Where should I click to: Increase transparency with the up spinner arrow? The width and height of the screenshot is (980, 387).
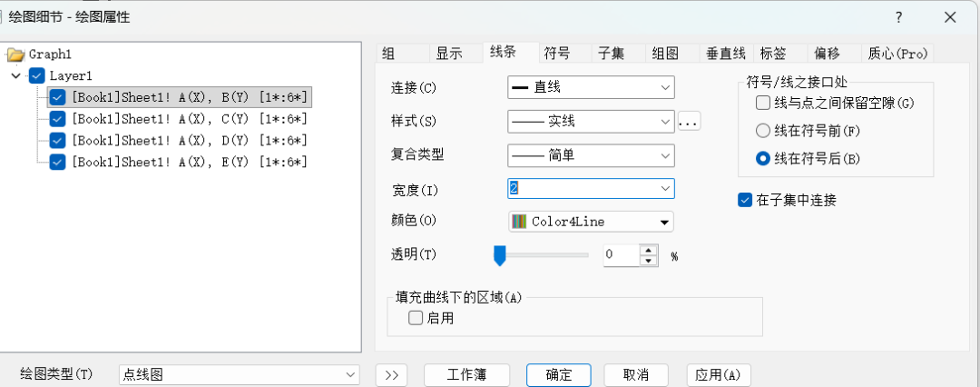tap(650, 249)
